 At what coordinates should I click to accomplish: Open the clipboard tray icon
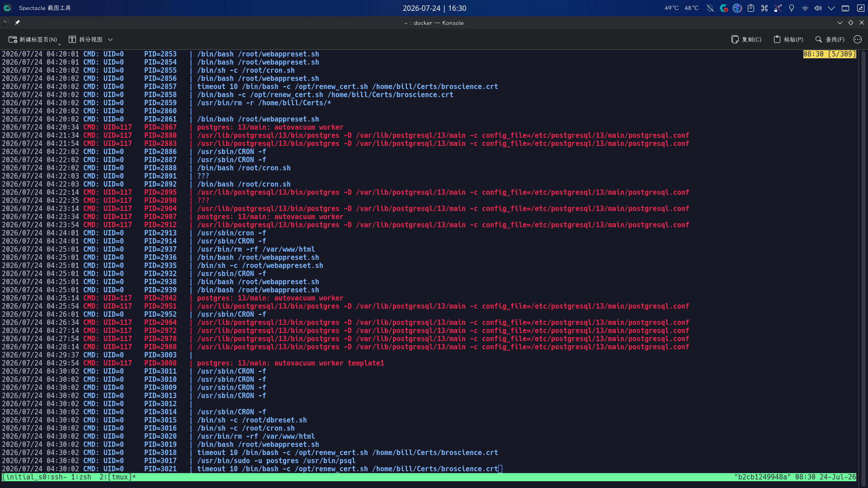(751, 8)
